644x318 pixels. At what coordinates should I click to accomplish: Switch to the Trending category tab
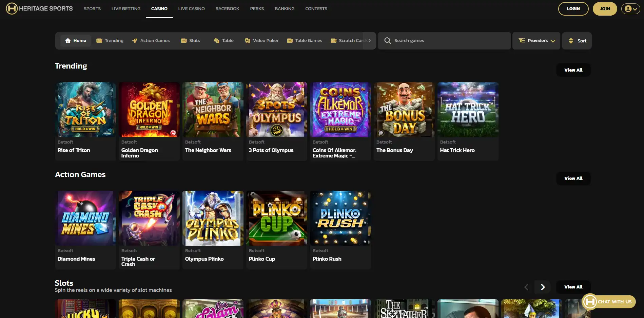click(x=110, y=41)
